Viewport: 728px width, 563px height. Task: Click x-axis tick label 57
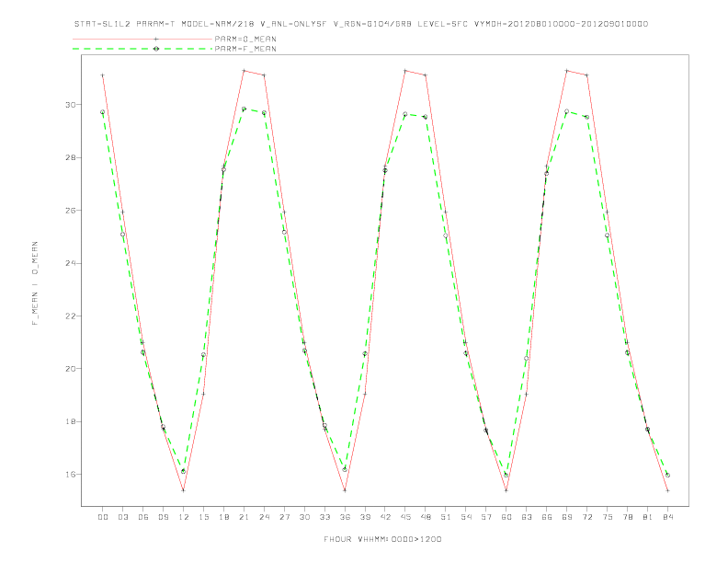coord(486,517)
